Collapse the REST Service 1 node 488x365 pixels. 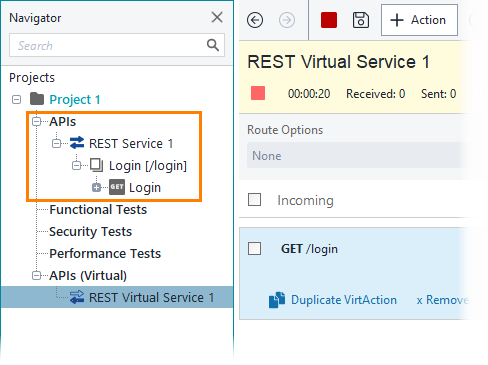point(56,144)
